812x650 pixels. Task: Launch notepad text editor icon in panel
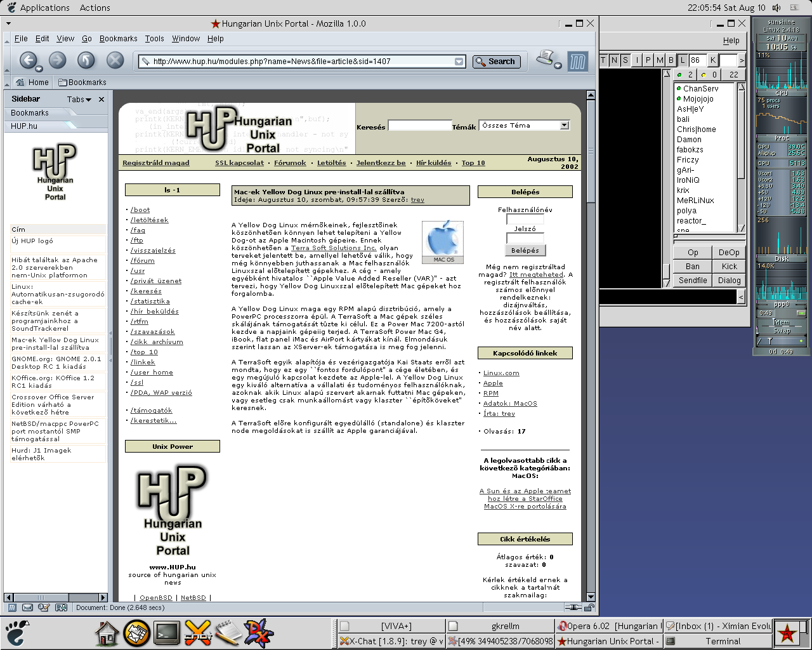click(228, 633)
